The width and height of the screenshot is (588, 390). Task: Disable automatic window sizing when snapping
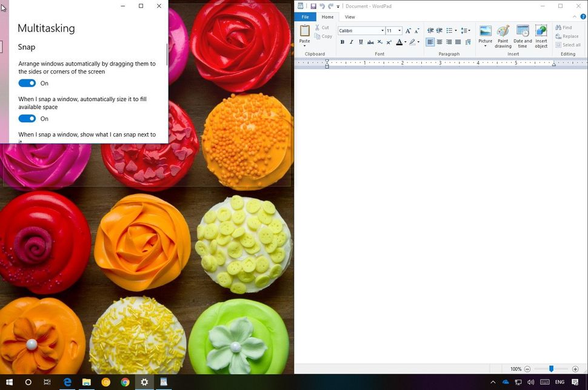pos(27,119)
